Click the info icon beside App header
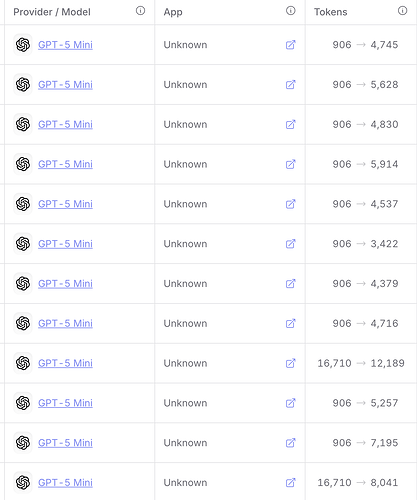Image resolution: width=417 pixels, height=500 pixels. pyautogui.click(x=291, y=11)
